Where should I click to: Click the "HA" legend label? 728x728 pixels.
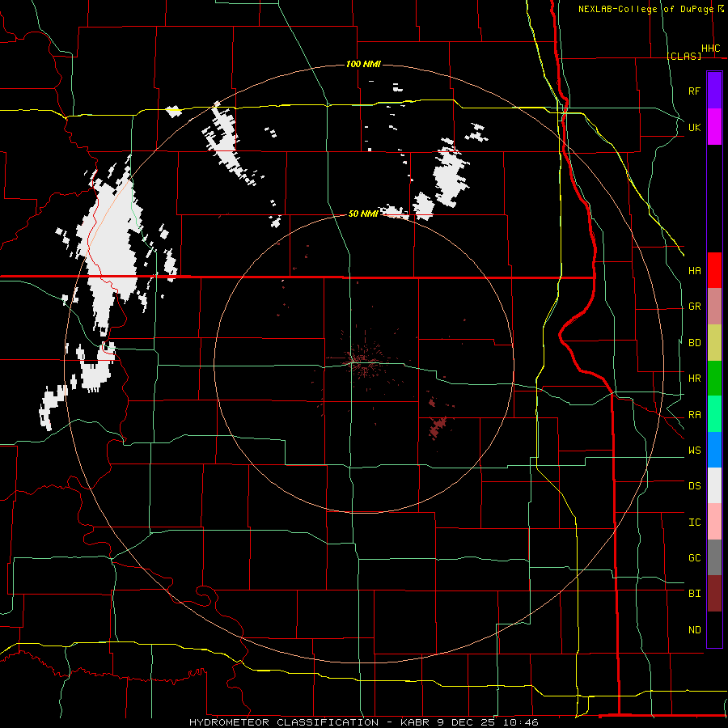point(694,270)
